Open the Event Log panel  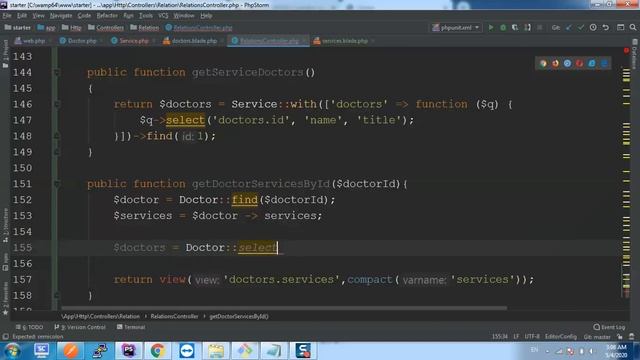(x=609, y=327)
